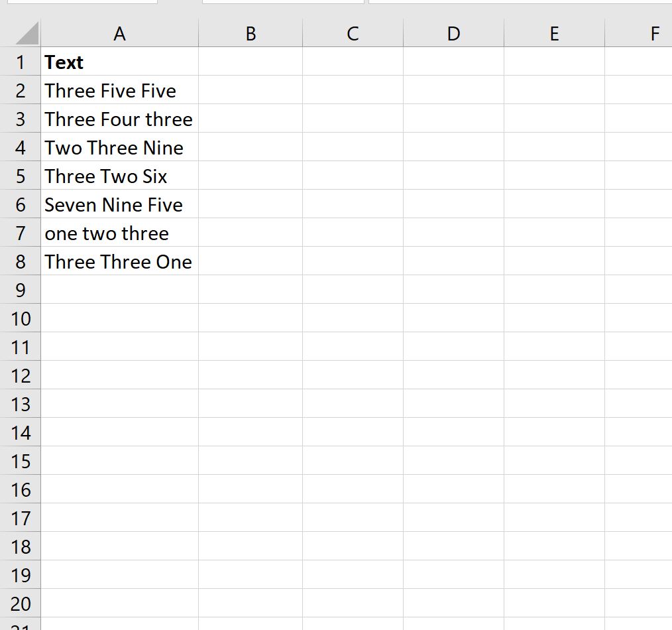The width and height of the screenshot is (672, 630).
Task: Select column F header
Action: (x=639, y=33)
